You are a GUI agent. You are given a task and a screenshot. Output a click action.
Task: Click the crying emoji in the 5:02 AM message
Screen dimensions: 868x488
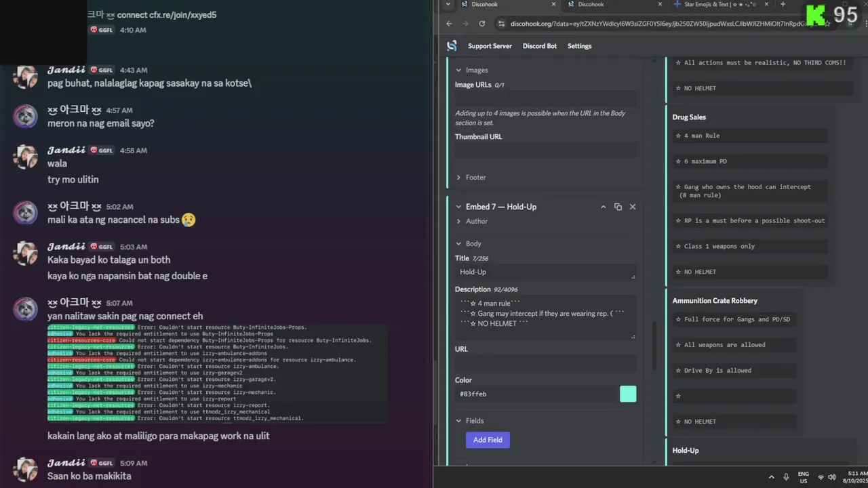pyautogui.click(x=189, y=220)
